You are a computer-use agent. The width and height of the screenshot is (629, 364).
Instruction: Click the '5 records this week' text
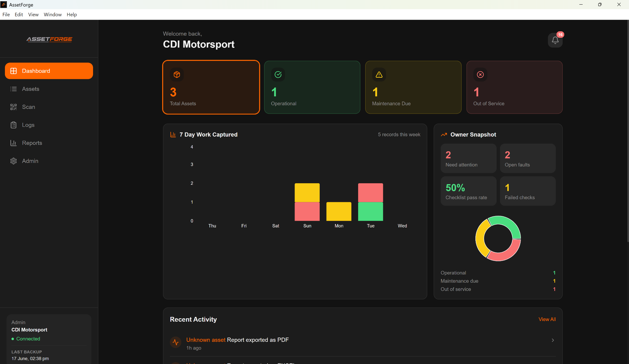399,135
